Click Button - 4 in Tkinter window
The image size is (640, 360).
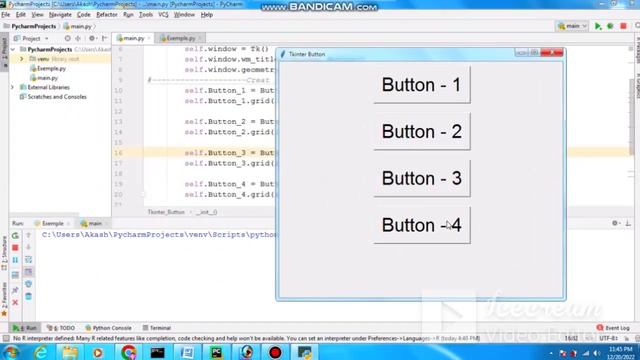[x=422, y=225]
